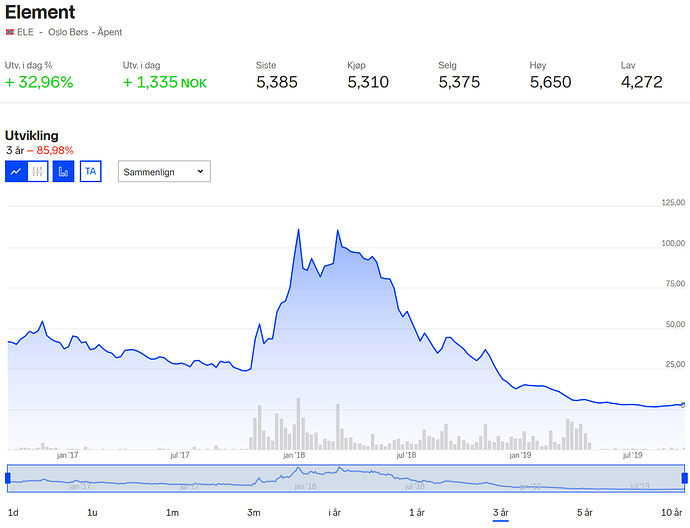Click the last data point marker on chart

pos(683,405)
